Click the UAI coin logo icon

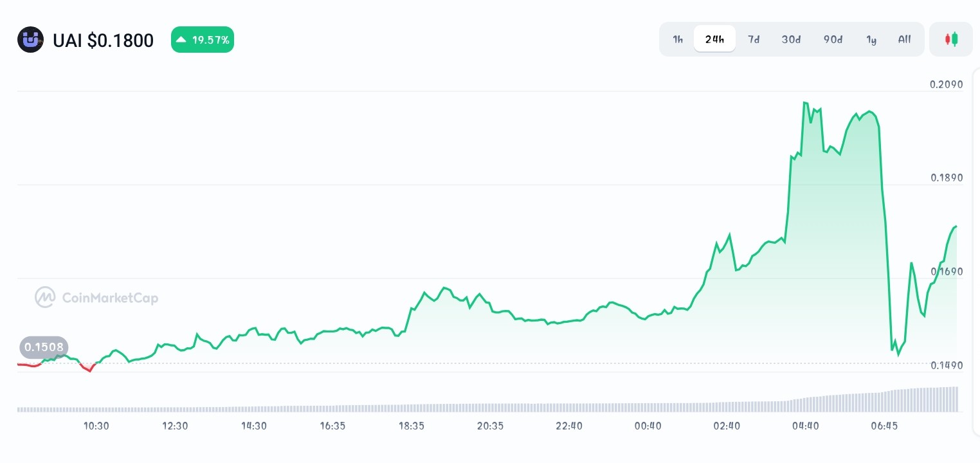pyautogui.click(x=30, y=40)
